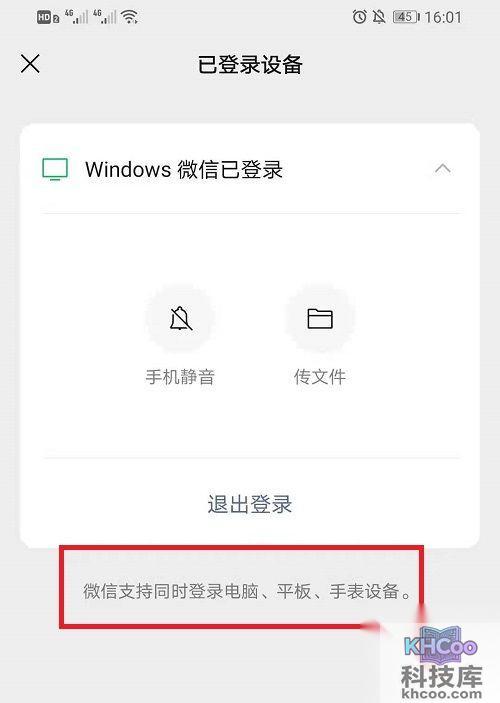Viewport: 500px width, 703px height.
Task: Tap the 16:01 clock in status bar
Action: 443,17
